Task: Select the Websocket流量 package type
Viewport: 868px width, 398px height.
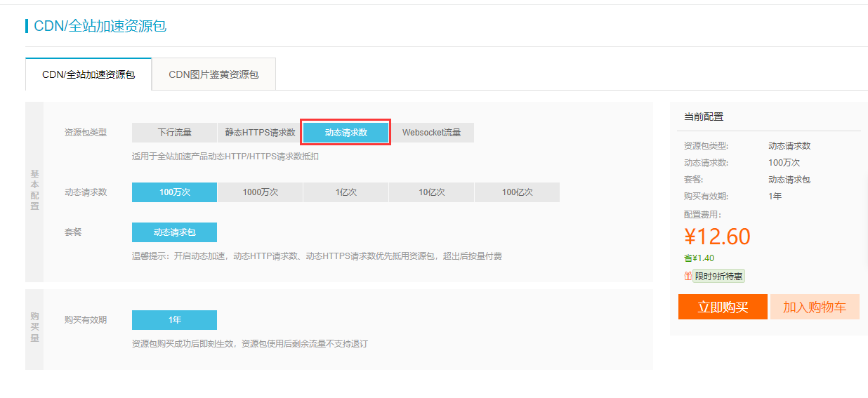Action: point(431,133)
